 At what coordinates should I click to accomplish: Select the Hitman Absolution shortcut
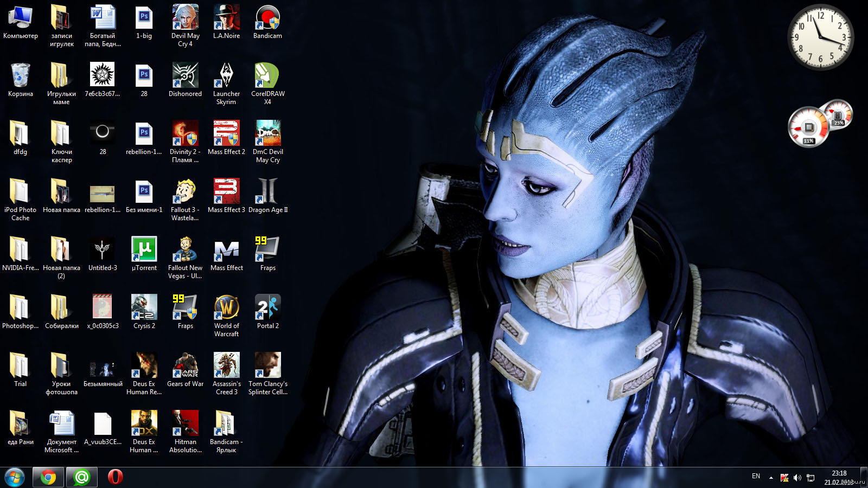(186, 432)
